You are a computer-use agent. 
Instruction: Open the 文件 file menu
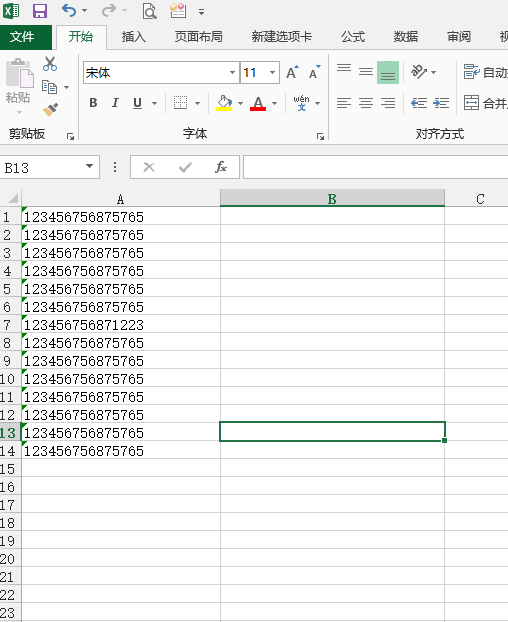click(26, 37)
